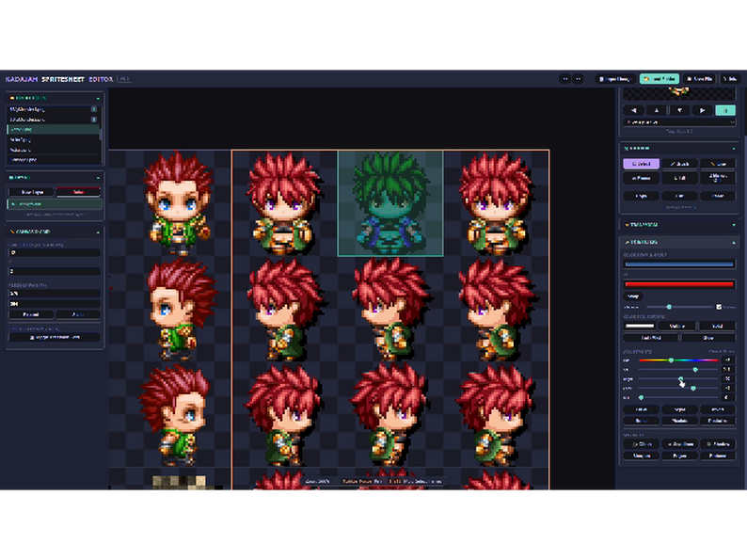Screen dimensions: 747x560
Task: Click the red target color swatch bar
Action: click(x=679, y=284)
